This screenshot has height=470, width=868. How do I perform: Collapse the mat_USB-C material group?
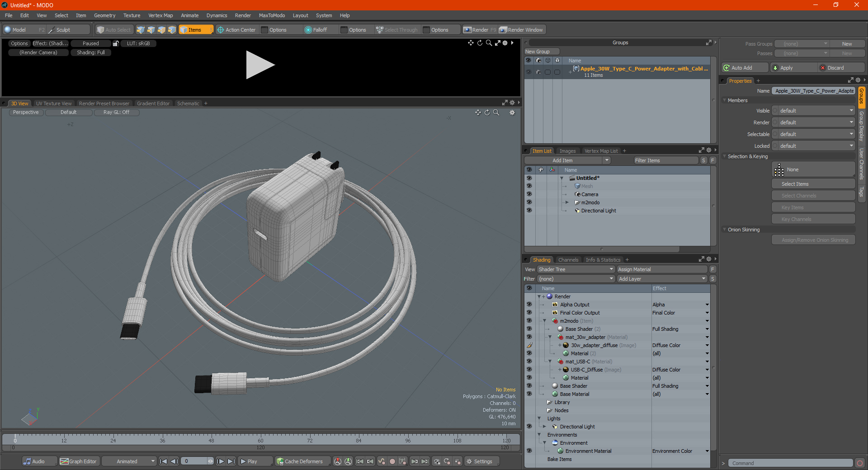coord(550,362)
